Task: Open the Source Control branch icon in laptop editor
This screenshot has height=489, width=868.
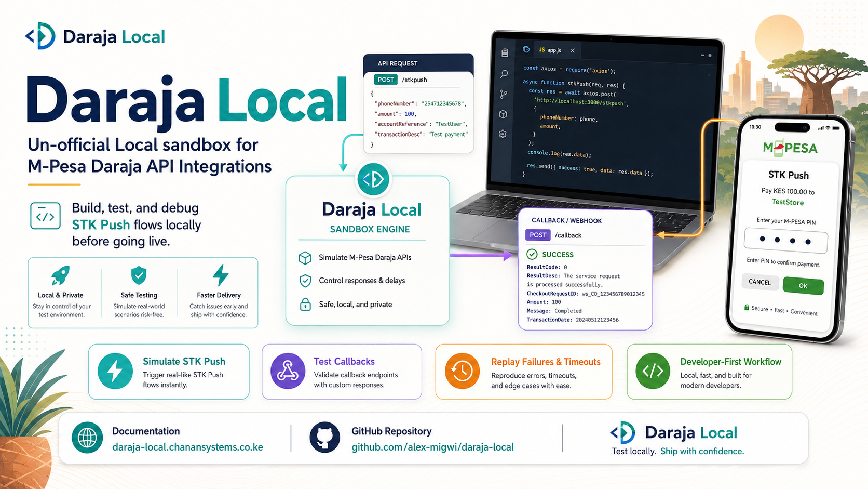Action: pos(504,94)
